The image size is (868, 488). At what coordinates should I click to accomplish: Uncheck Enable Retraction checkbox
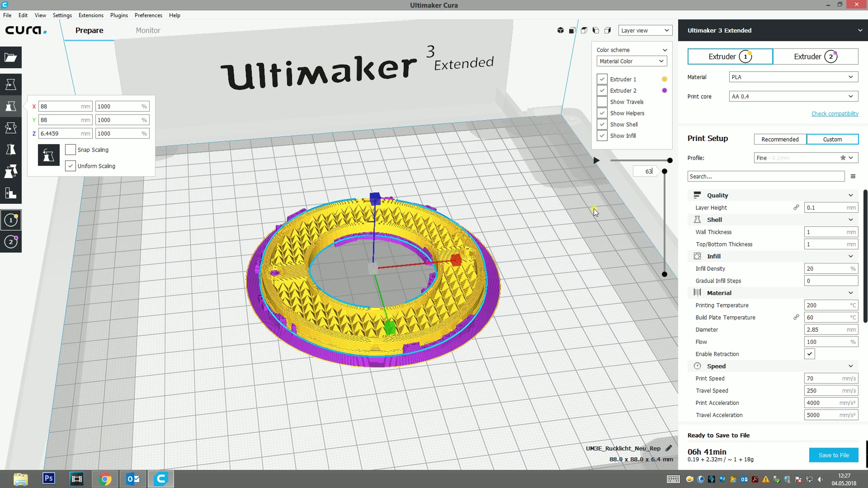click(x=809, y=354)
